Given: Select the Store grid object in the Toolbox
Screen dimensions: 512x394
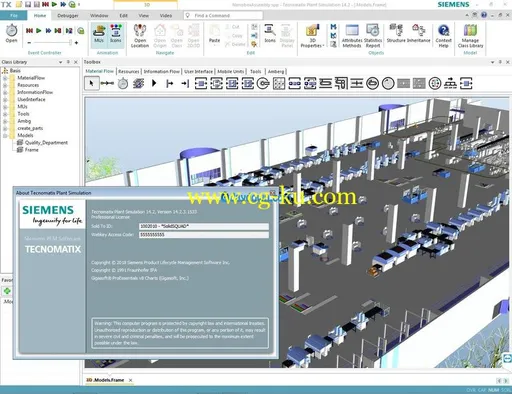Looking at the screenshot, I should coord(279,83).
